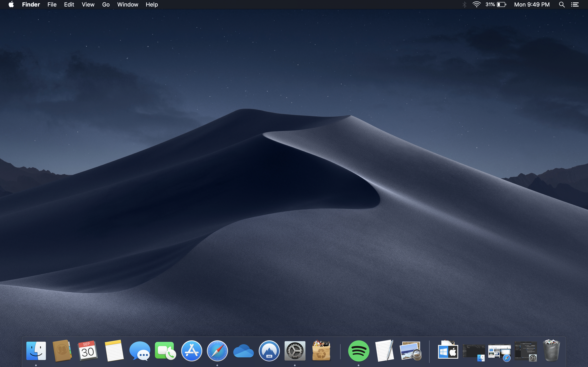The image size is (588, 367).
Task: Click the Wi-Fi status icon
Action: coord(476,5)
